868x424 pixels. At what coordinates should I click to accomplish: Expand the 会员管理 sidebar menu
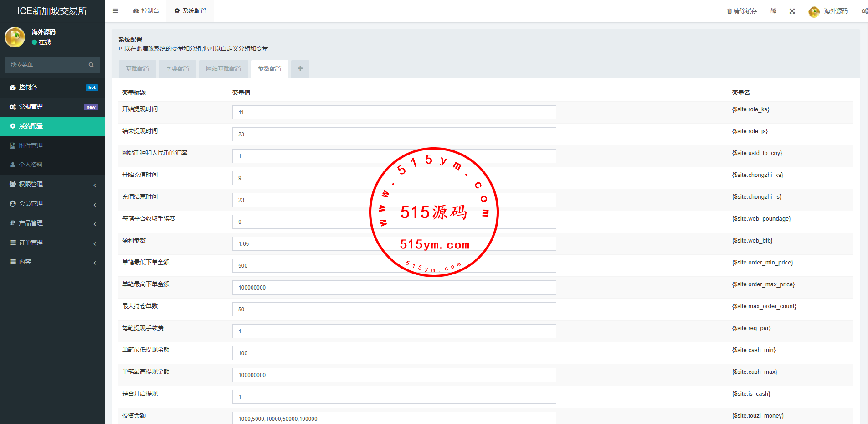pos(52,204)
